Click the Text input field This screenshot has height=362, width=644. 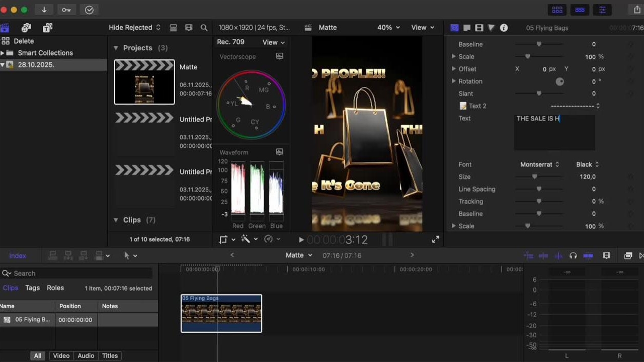click(x=554, y=132)
